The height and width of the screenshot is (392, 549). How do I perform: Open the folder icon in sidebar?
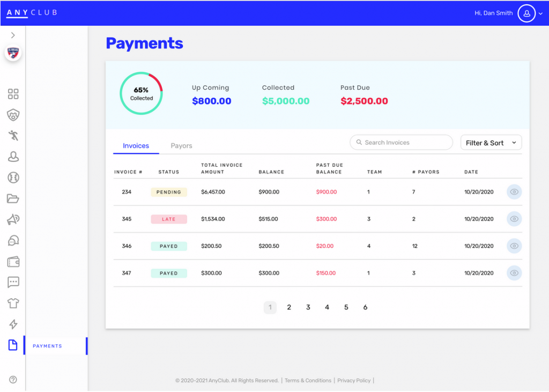click(x=13, y=198)
